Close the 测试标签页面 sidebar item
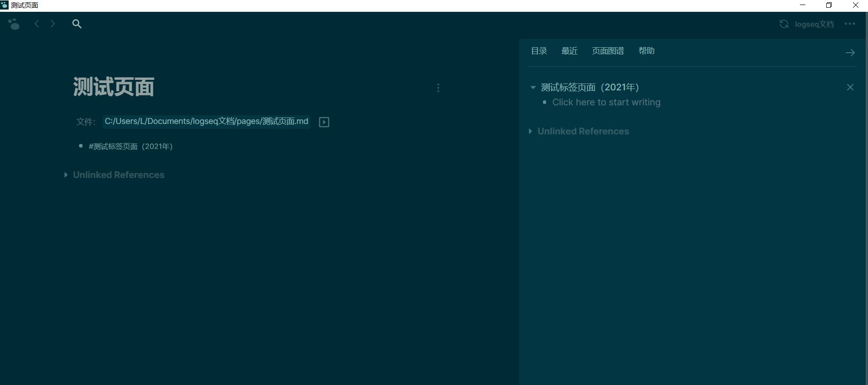This screenshot has width=868, height=385. 850,87
